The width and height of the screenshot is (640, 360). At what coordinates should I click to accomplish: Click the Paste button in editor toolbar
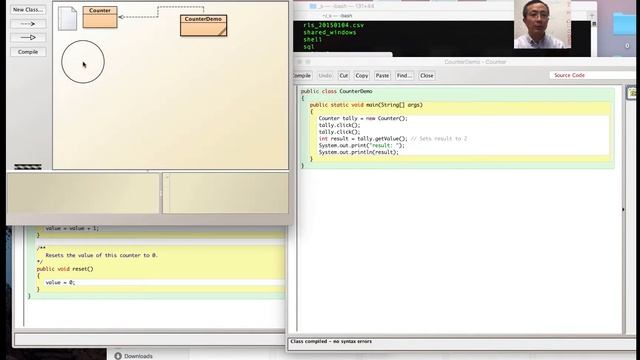click(x=382, y=76)
